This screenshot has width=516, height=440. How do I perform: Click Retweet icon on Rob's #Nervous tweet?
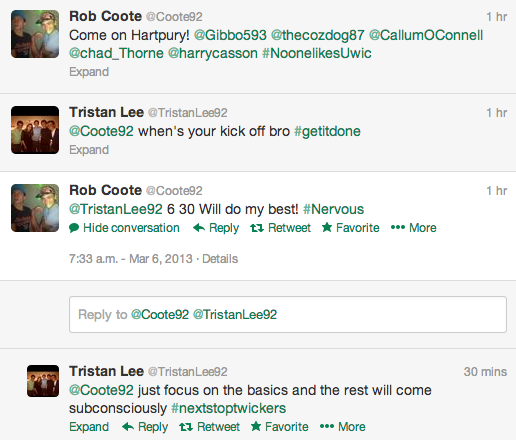(x=257, y=228)
